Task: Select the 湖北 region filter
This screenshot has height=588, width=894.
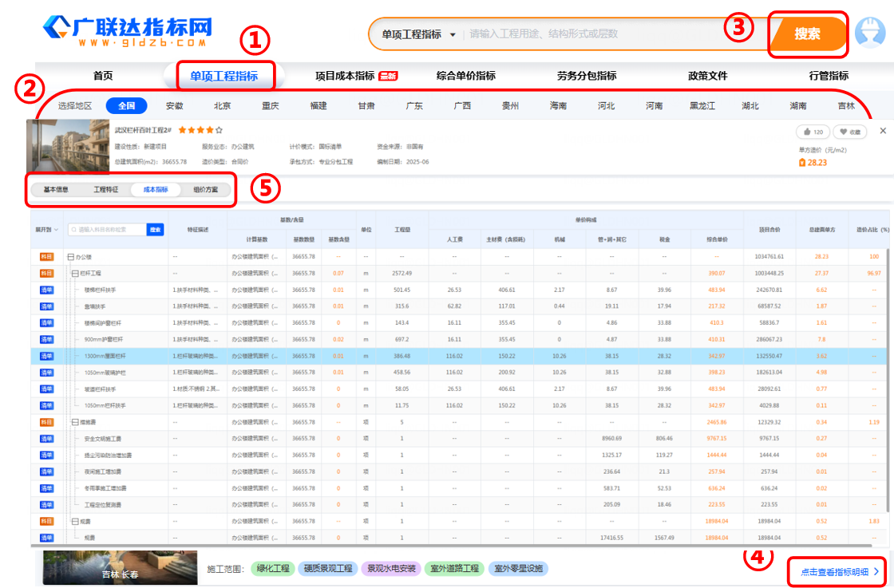Action: (x=750, y=106)
